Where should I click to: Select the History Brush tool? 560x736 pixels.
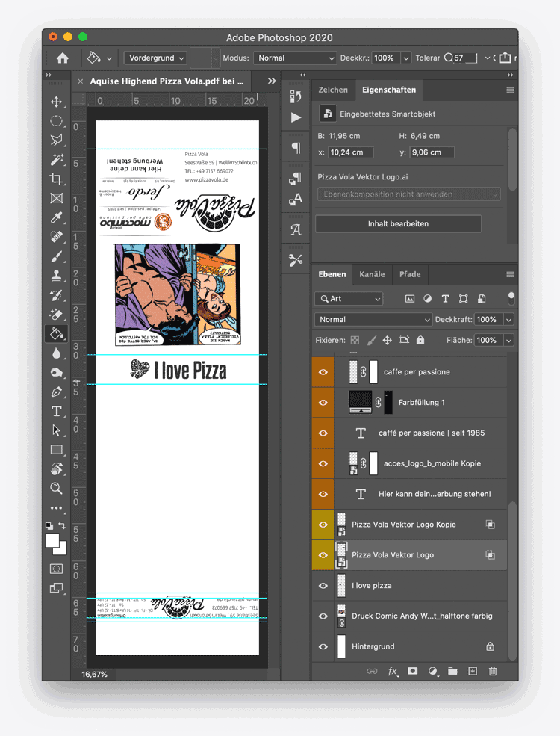click(56, 295)
